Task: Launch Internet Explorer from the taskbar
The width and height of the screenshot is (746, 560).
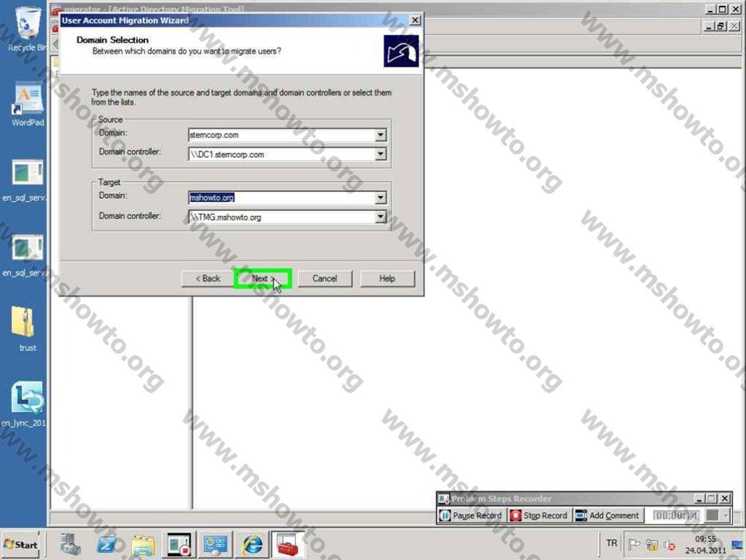Action: click(252, 545)
